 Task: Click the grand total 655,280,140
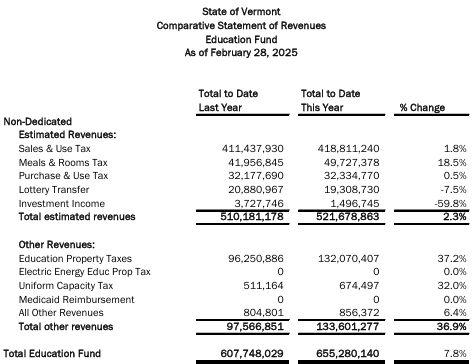click(x=347, y=354)
